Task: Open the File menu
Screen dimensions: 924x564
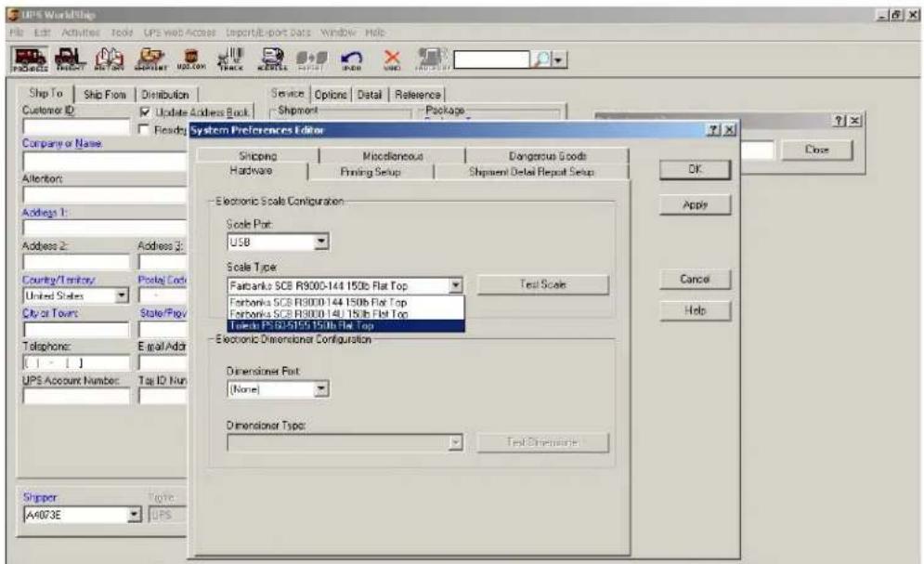Action: coord(16,33)
